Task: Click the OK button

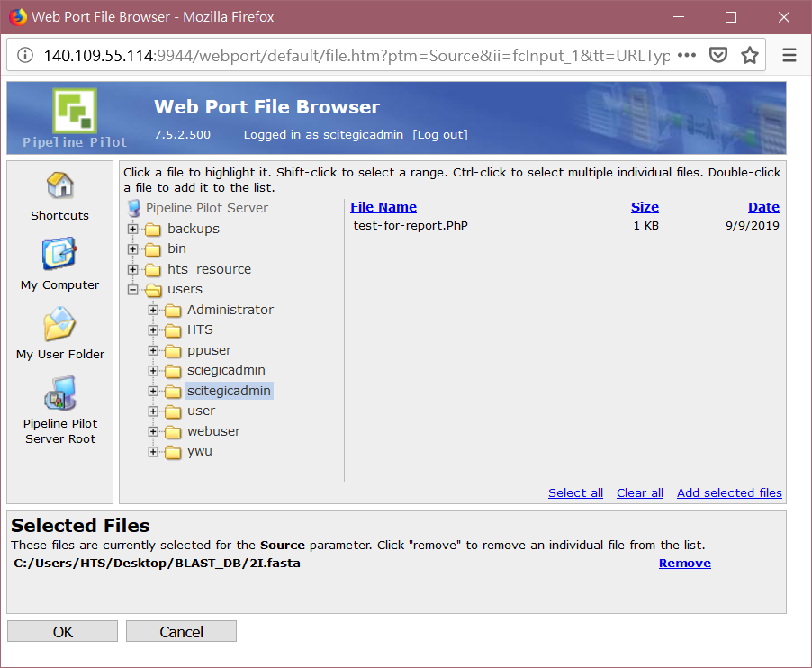Action: tap(63, 632)
